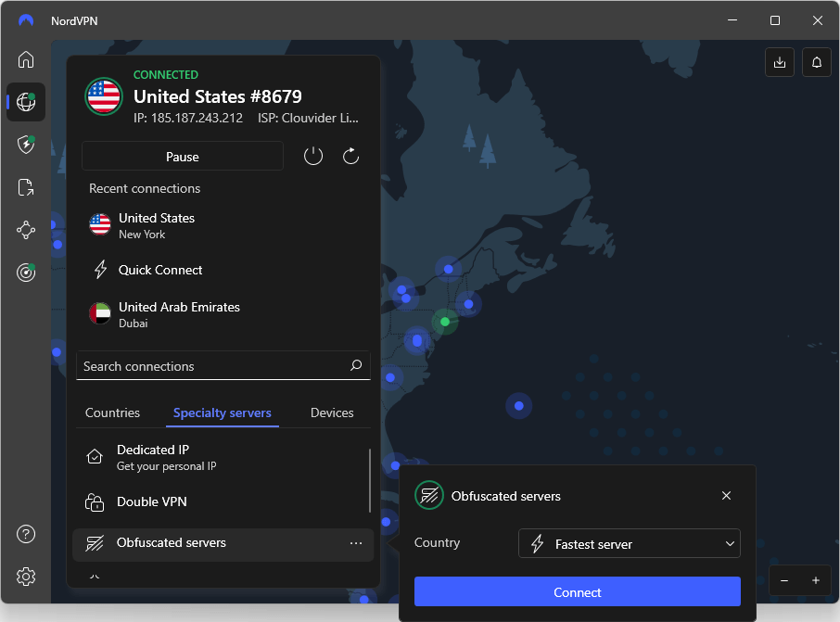Click the green connected server dot on map
This screenshot has width=840, height=622.
(445, 322)
